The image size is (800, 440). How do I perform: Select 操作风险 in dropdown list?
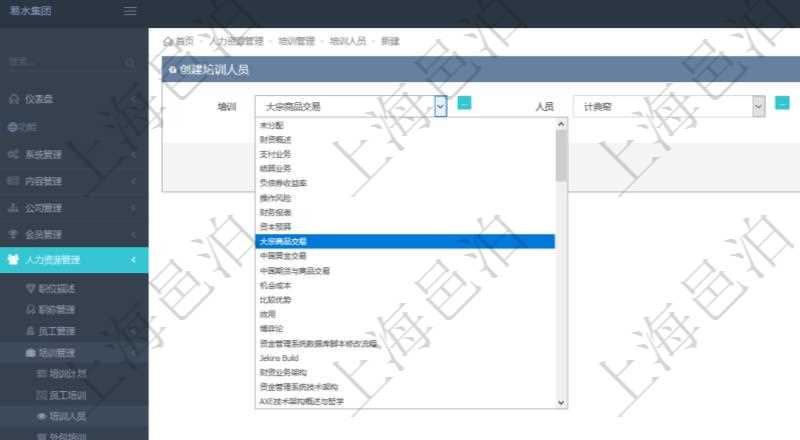(x=405, y=198)
